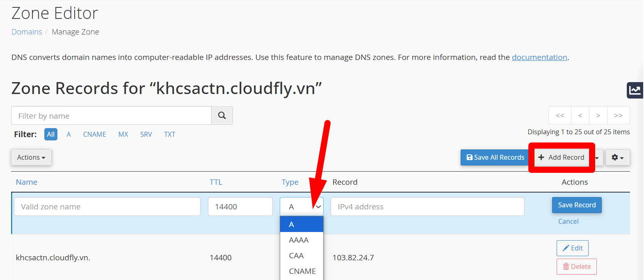This screenshot has height=280, width=644.
Task: Save the new record
Action: [x=577, y=205]
